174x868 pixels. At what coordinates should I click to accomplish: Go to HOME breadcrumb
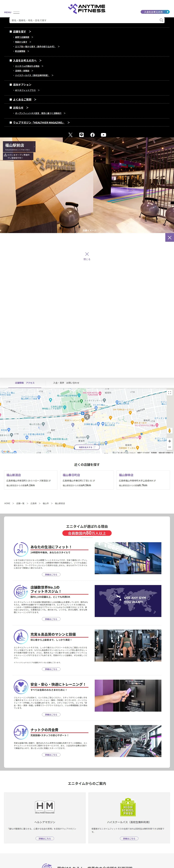pyautogui.click(x=7, y=503)
